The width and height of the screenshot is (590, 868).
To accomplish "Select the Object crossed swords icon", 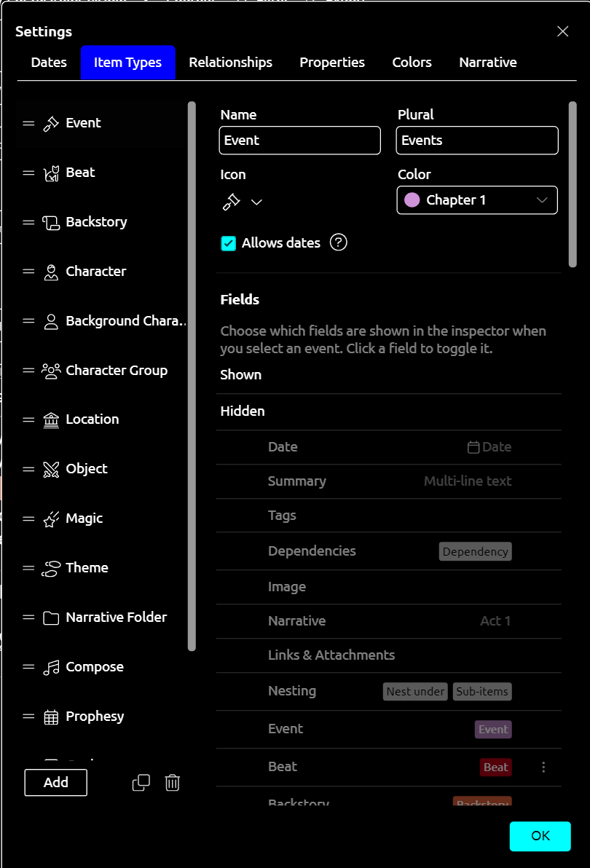I will click(x=51, y=469).
